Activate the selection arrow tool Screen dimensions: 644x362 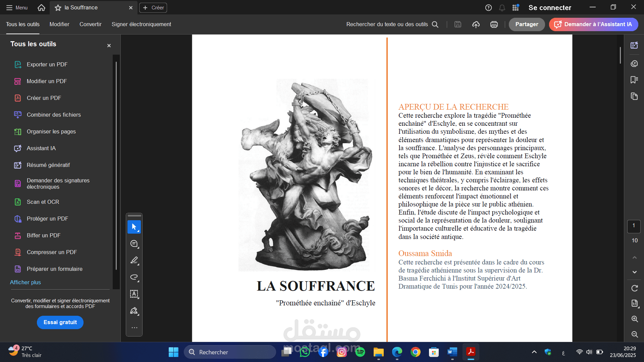pos(134,227)
